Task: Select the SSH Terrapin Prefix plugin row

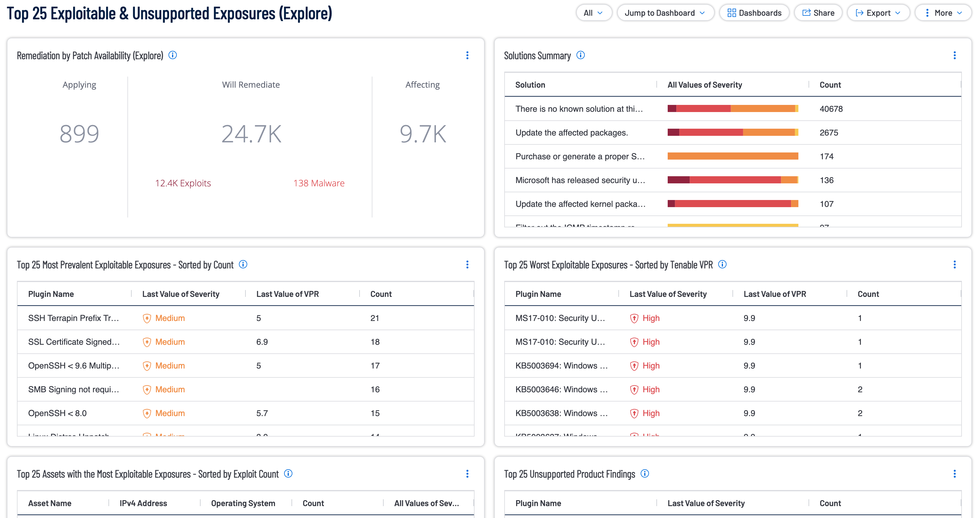Action: 246,318
